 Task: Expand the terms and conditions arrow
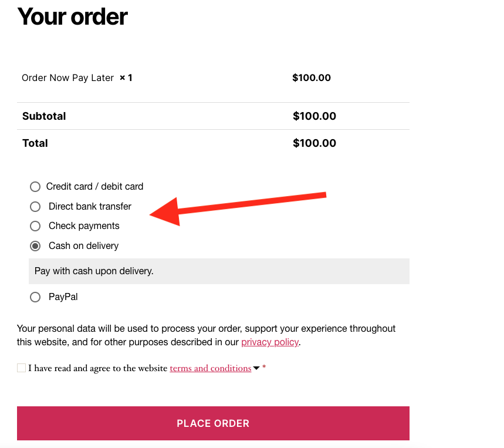[x=256, y=369]
